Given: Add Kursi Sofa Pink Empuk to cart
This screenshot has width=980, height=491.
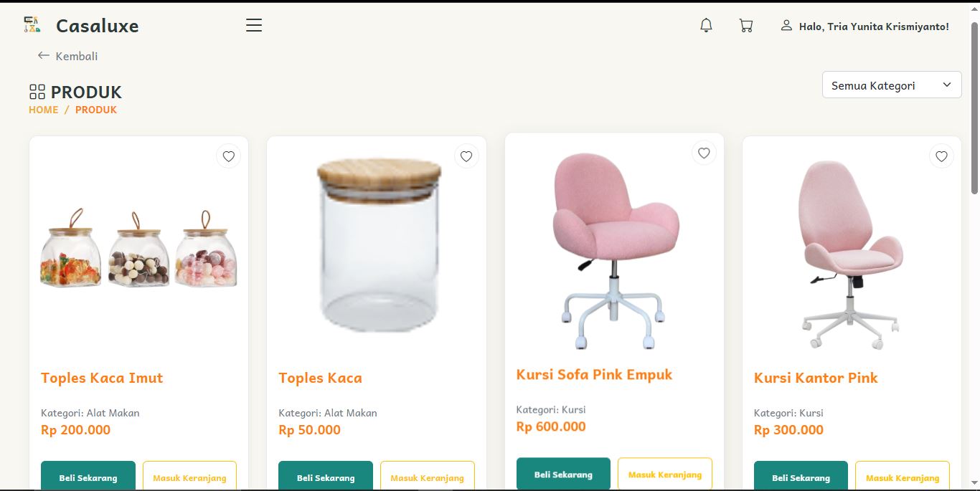Looking at the screenshot, I should click(664, 474).
